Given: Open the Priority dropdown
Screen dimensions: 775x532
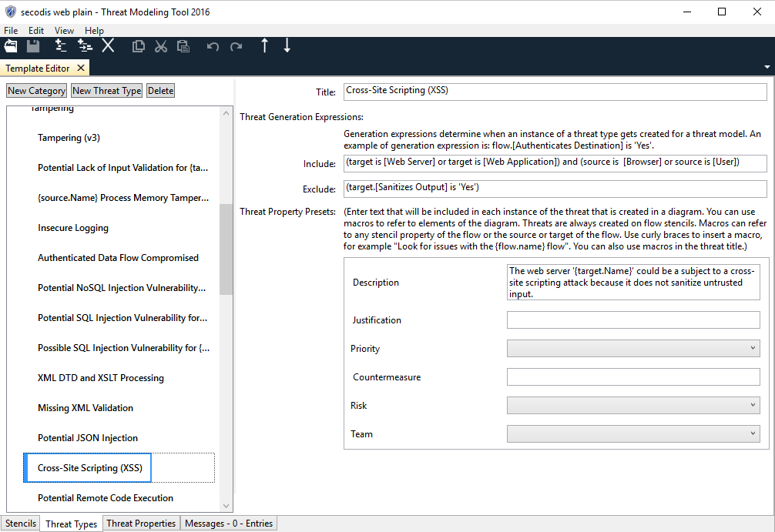Looking at the screenshot, I should [x=632, y=349].
